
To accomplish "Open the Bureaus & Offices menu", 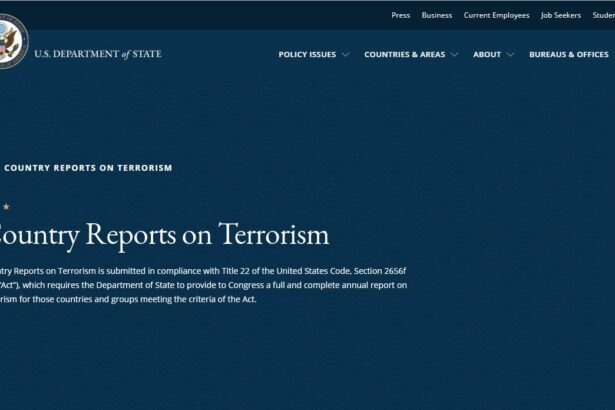I will [x=569, y=55].
